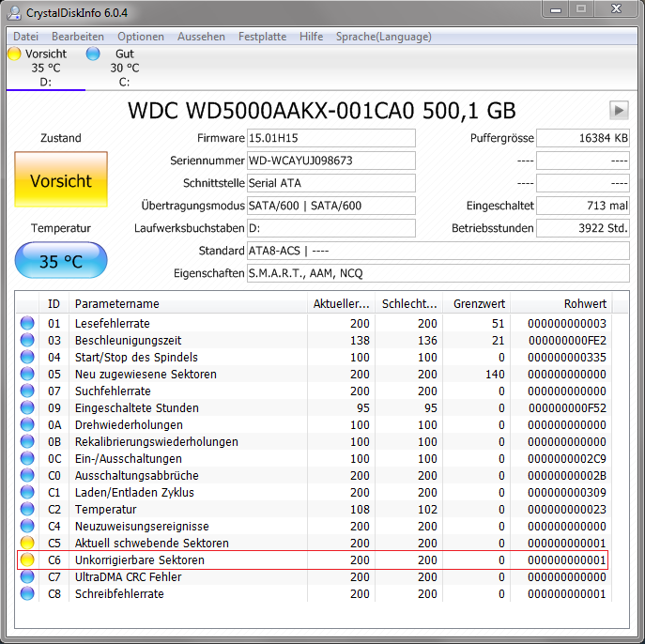This screenshot has height=644, width=645.
Task: Click status orb of Lesefehlerrate row
Action: (x=27, y=323)
